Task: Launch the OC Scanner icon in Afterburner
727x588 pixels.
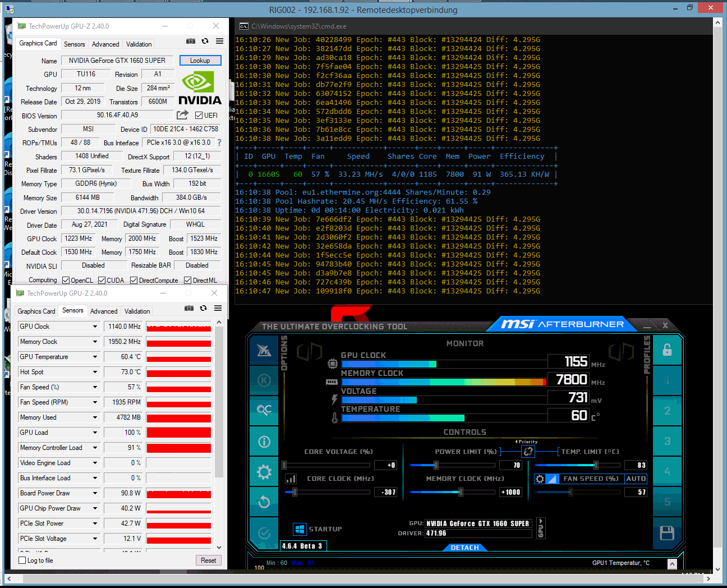Action: click(x=264, y=410)
